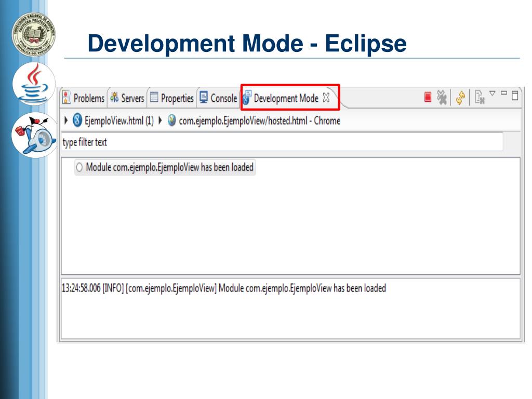Open the View Menu dropdown triangle
Image resolution: width=532 pixels, height=399 pixels.
[493, 93]
